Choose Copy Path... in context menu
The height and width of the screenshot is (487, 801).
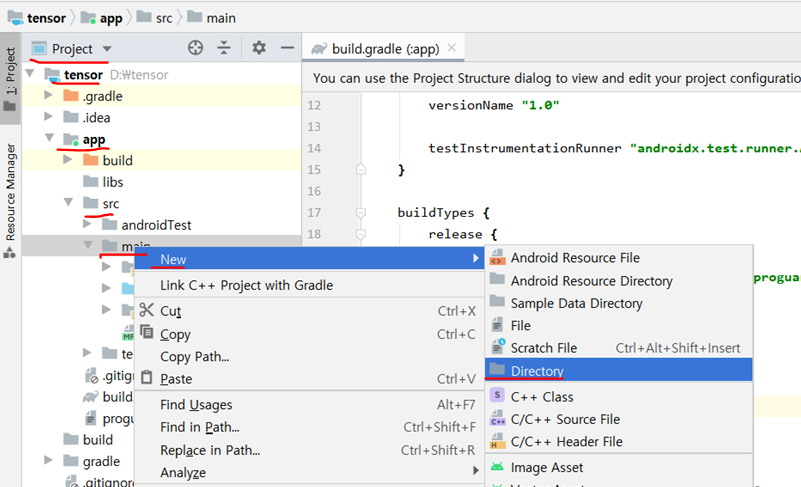310,357
